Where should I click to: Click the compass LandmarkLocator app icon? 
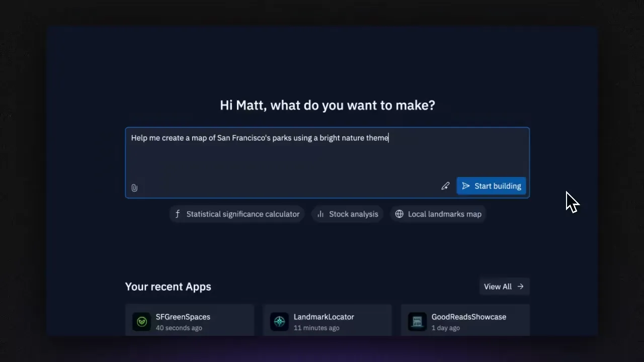[279, 322]
